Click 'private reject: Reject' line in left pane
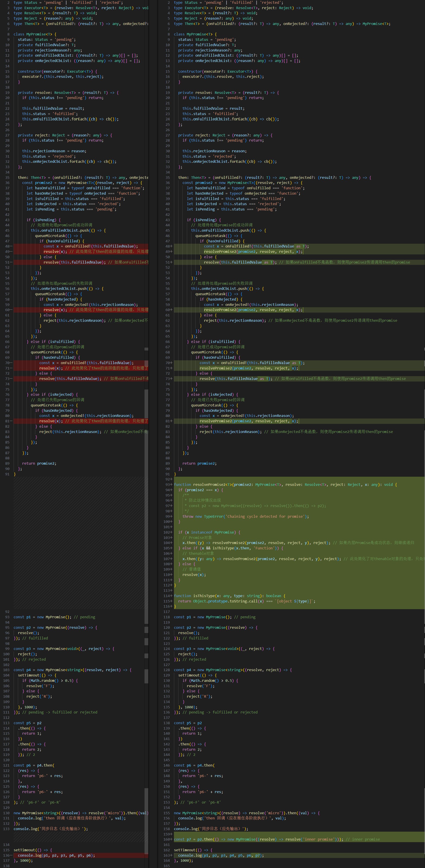This screenshot has height=868, width=425. click(x=65, y=135)
